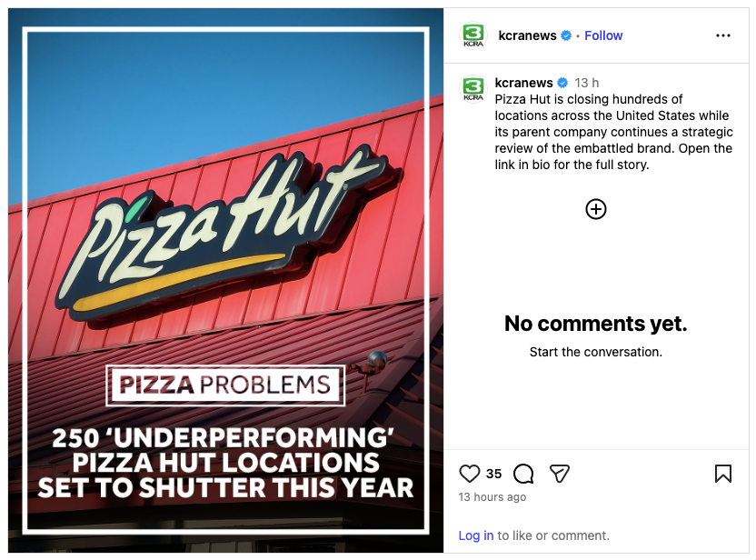Save the post with the bookmark icon
Image resolution: width=756 pixels, height=560 pixels.
point(723,474)
